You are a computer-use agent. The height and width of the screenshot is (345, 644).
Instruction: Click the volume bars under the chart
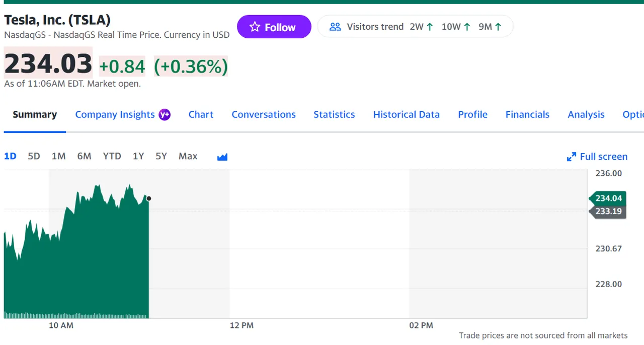click(x=76, y=316)
